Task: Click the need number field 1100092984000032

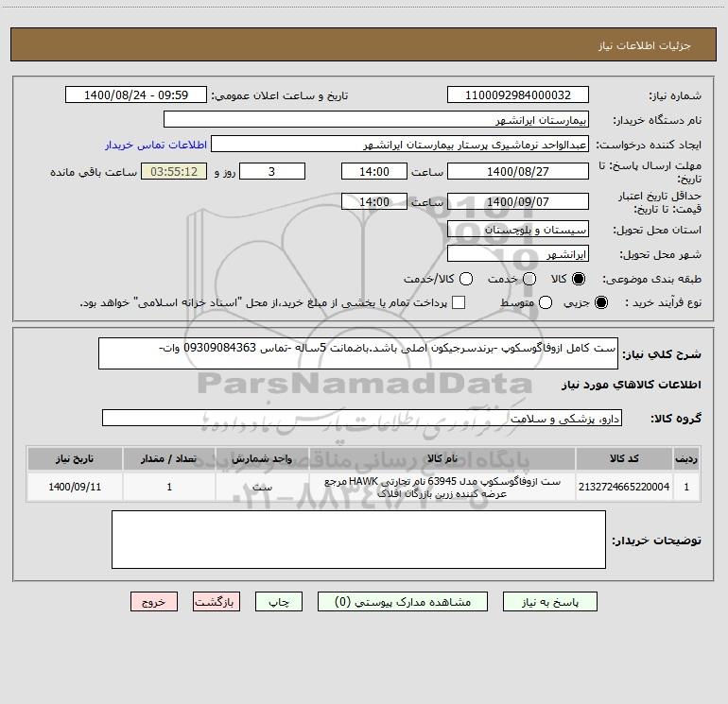Action: click(518, 94)
